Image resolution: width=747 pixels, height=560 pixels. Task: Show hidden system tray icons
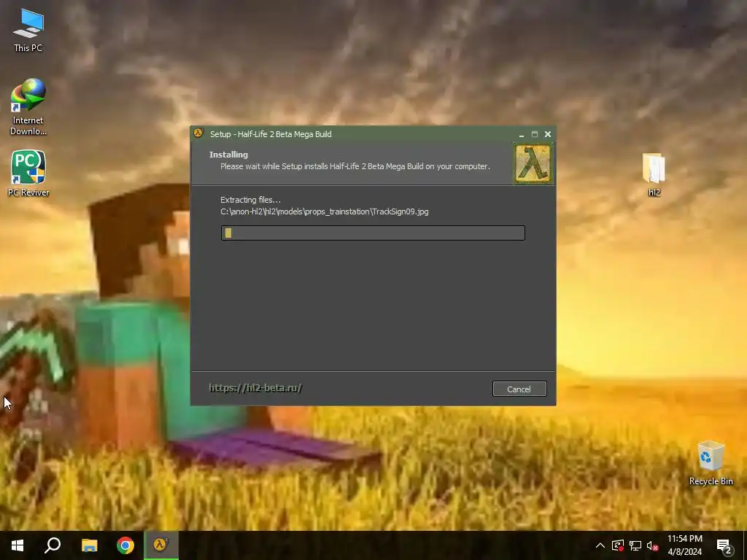(600, 545)
